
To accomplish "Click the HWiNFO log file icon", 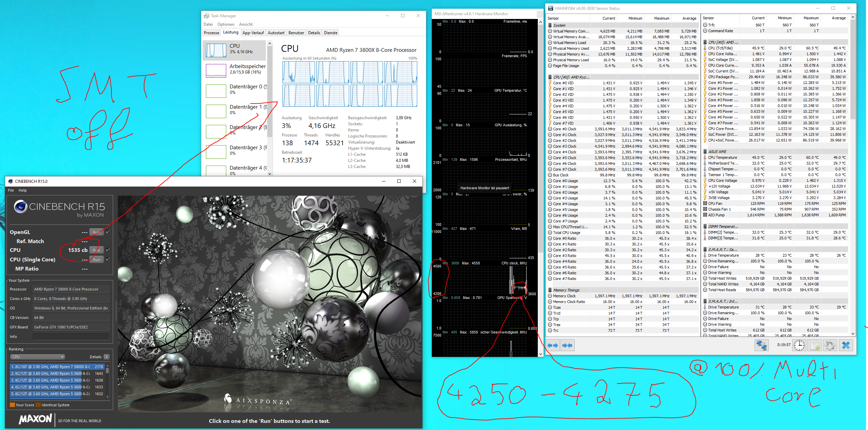I will (815, 345).
